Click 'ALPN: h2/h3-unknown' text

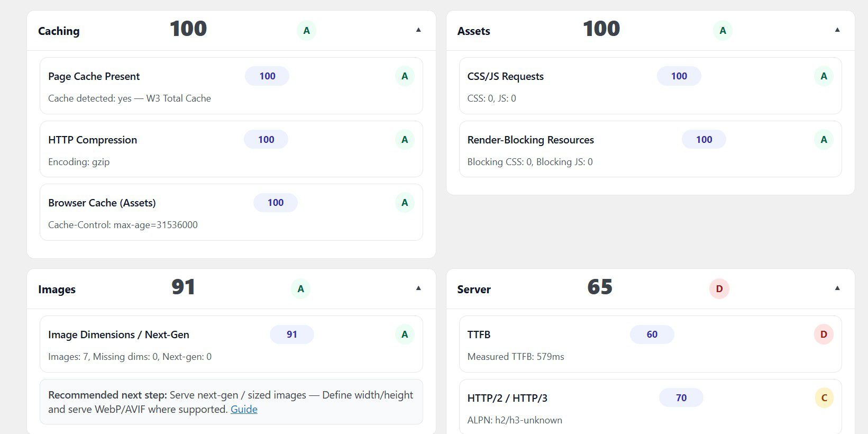515,420
